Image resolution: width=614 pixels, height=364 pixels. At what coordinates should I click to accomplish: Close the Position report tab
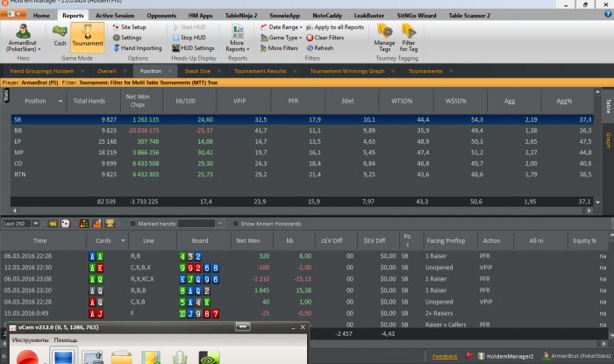(170, 71)
